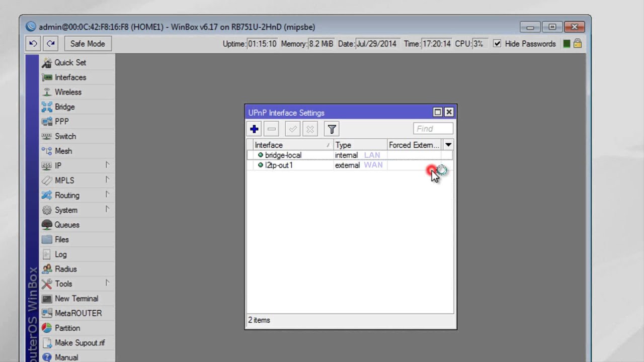Image resolution: width=644 pixels, height=362 pixels.
Task: Toggle the Hide Passwords checkbox
Action: [x=497, y=44]
